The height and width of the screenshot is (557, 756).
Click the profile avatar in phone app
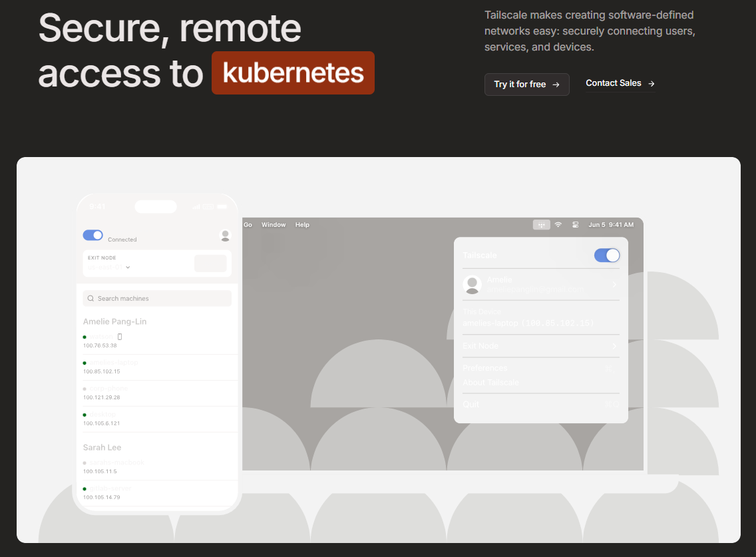click(225, 236)
